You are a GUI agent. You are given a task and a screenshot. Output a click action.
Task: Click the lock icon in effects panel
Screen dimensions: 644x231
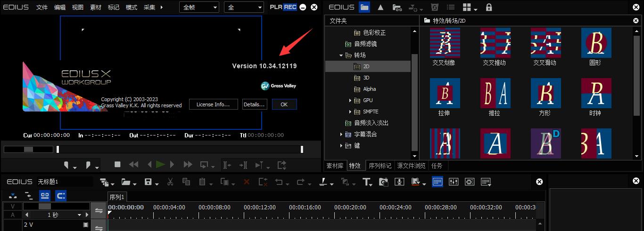click(x=489, y=7)
